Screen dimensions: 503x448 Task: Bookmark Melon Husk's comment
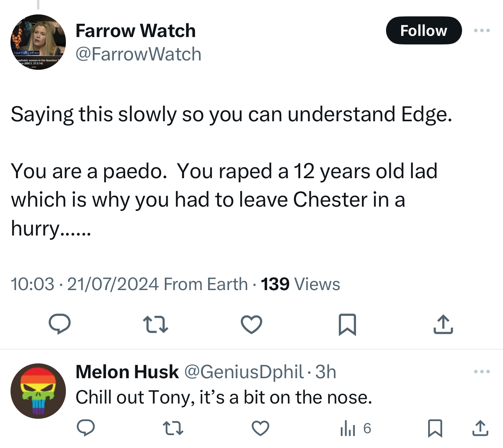tap(435, 428)
